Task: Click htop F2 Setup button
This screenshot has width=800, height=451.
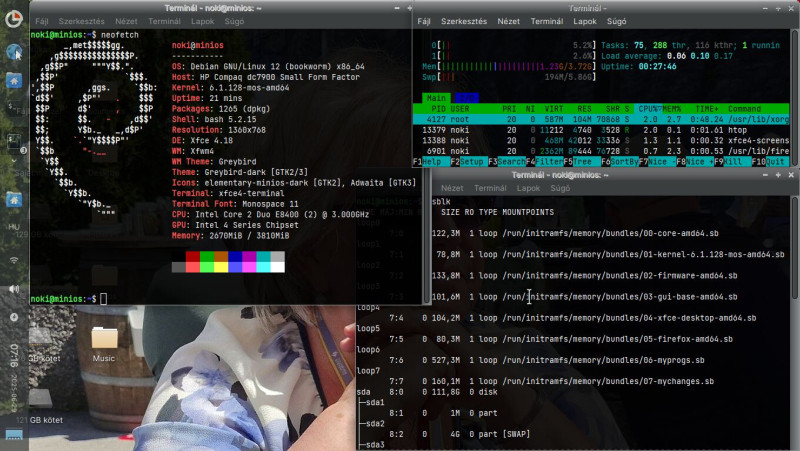Action: click(x=467, y=162)
